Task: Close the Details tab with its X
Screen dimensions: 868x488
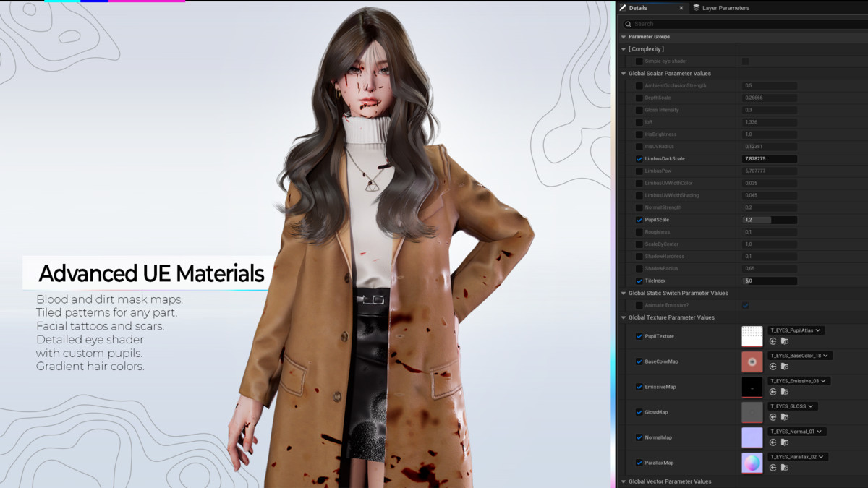Action: pos(681,8)
